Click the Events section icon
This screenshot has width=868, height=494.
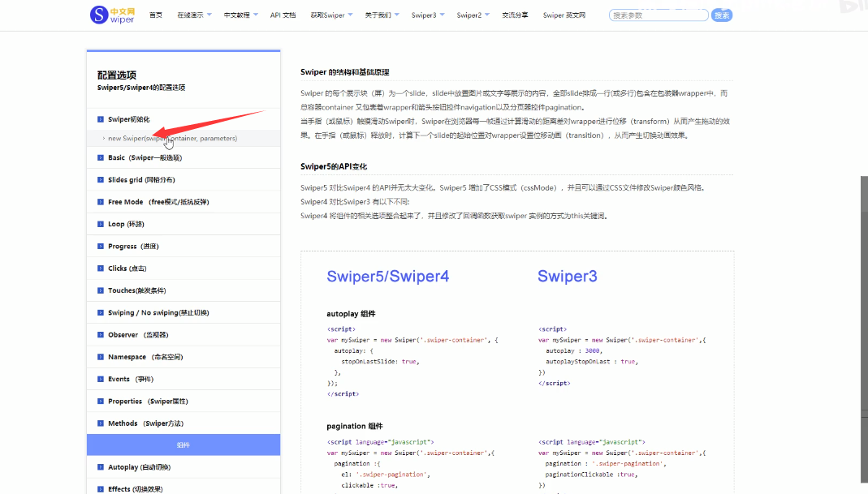click(100, 379)
